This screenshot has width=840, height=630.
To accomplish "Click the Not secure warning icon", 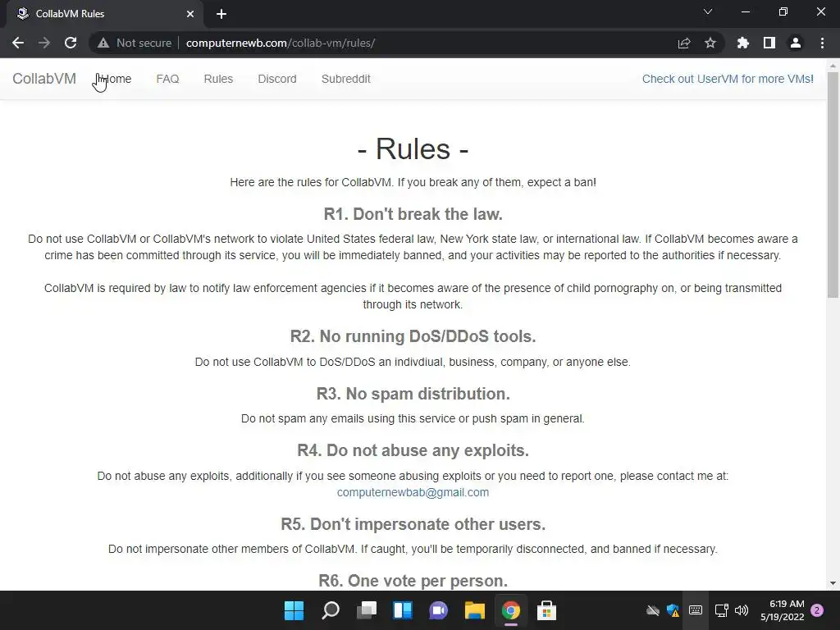I will (x=103, y=43).
